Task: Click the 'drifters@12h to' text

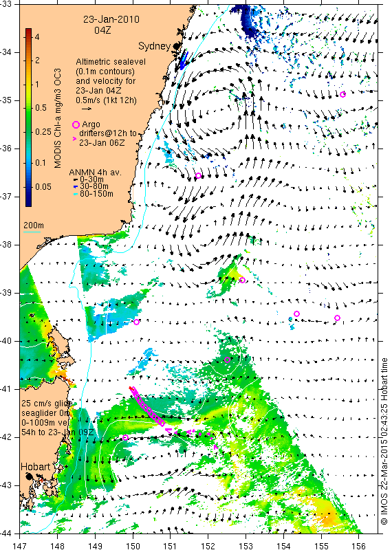Action: pos(108,133)
